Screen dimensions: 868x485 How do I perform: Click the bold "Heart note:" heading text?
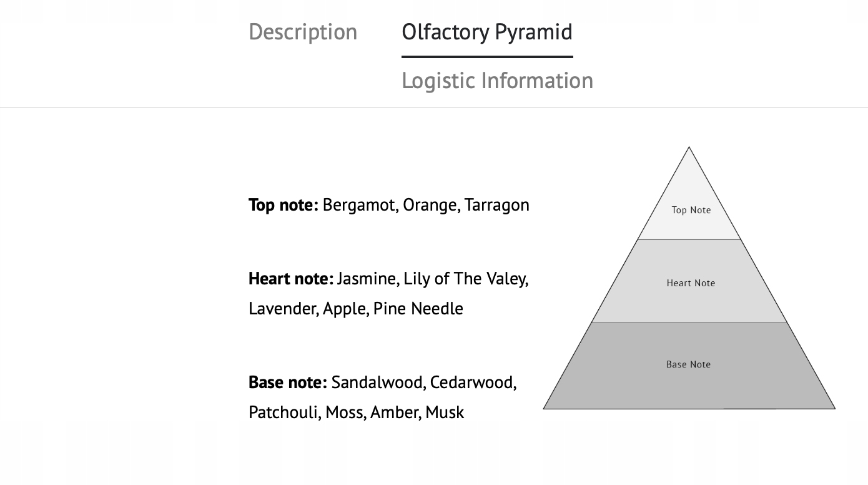click(290, 278)
